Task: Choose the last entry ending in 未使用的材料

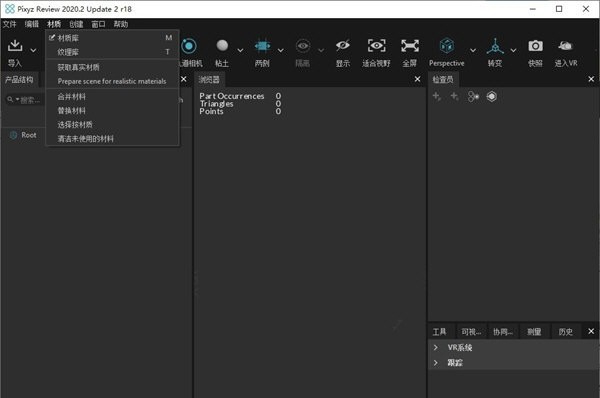Action: click(112, 139)
